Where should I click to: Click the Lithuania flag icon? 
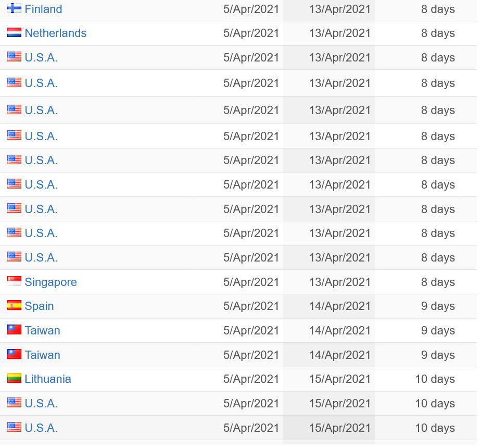[x=14, y=379]
